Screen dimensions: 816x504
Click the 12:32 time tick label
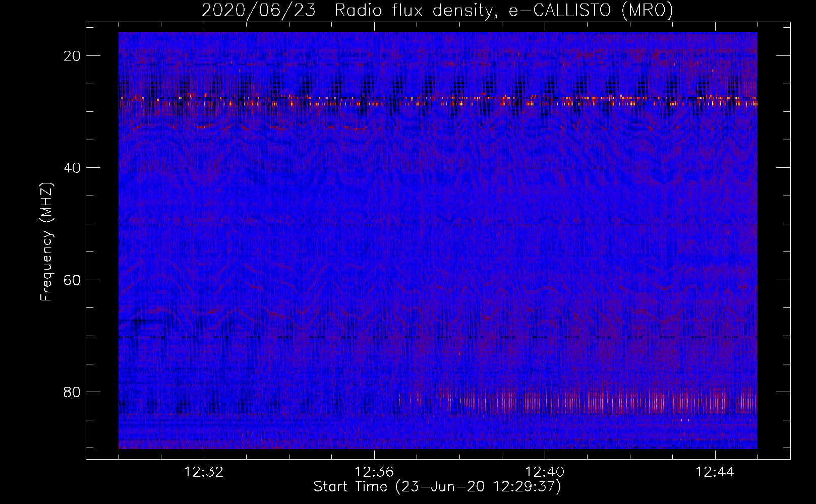coord(204,472)
